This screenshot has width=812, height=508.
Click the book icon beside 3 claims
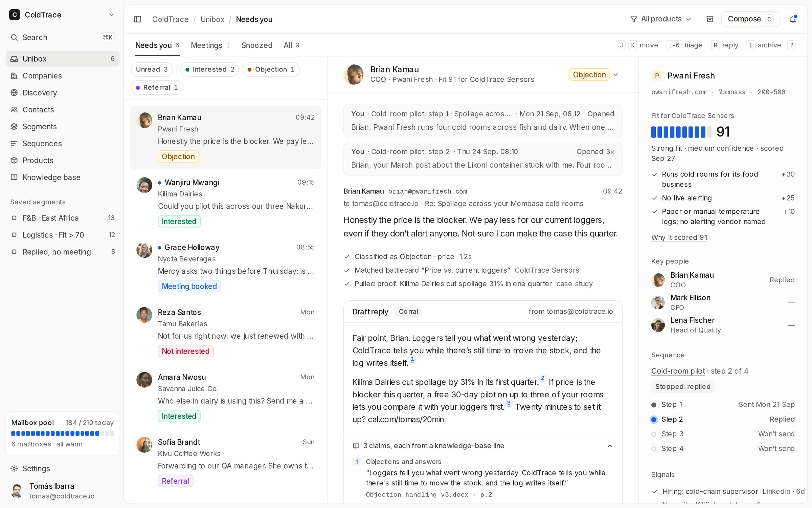tap(356, 446)
